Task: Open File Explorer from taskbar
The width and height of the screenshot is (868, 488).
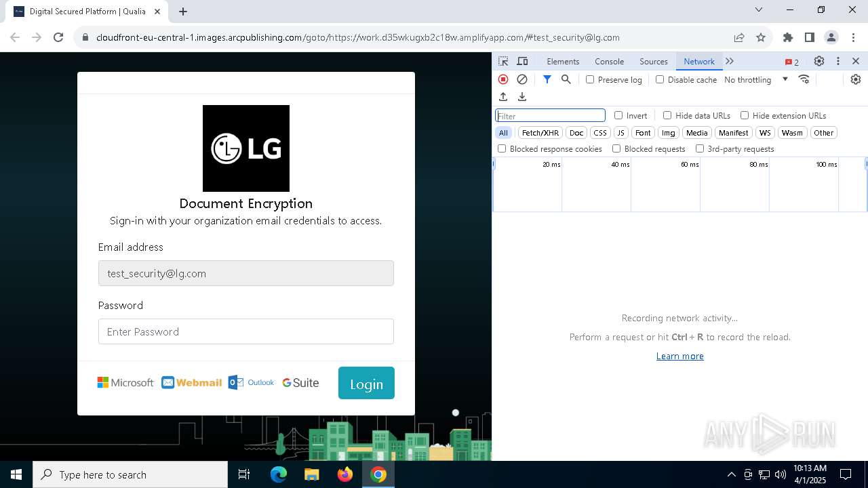Action: pyautogui.click(x=312, y=474)
